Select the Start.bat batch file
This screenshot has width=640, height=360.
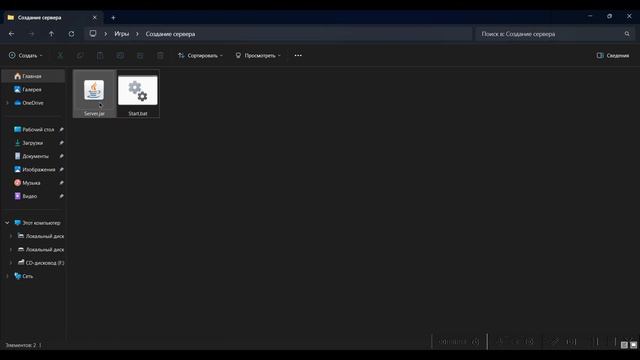pyautogui.click(x=138, y=93)
